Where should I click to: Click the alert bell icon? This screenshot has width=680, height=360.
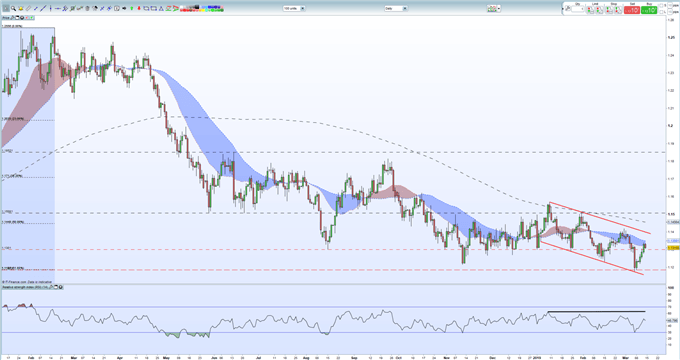[21, 8]
